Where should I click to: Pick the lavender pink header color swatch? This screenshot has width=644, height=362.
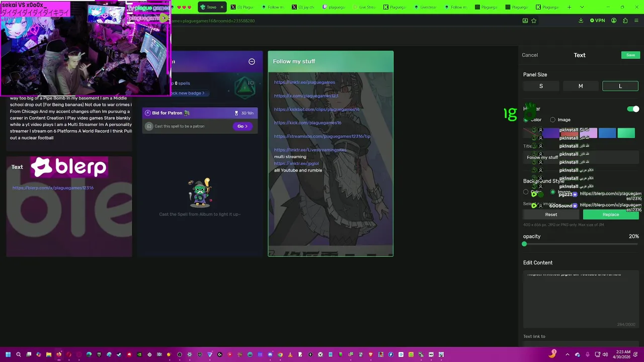coord(589,133)
